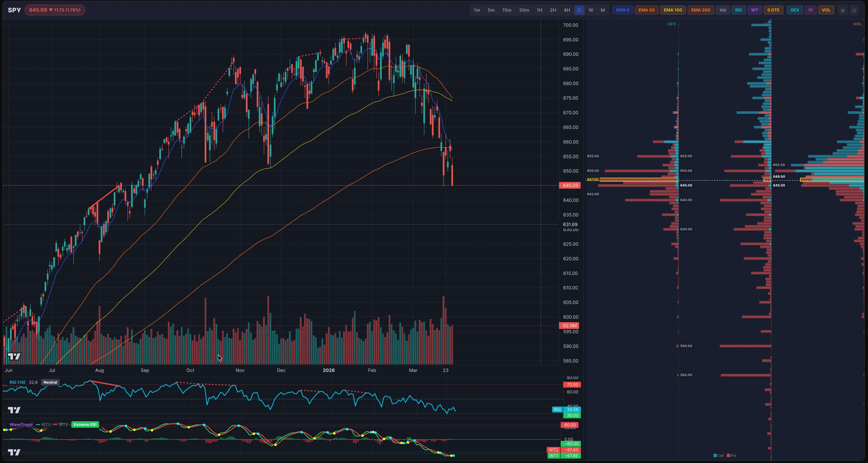Choose the 2H timeframe
This screenshot has width=868, height=463.
point(553,10)
